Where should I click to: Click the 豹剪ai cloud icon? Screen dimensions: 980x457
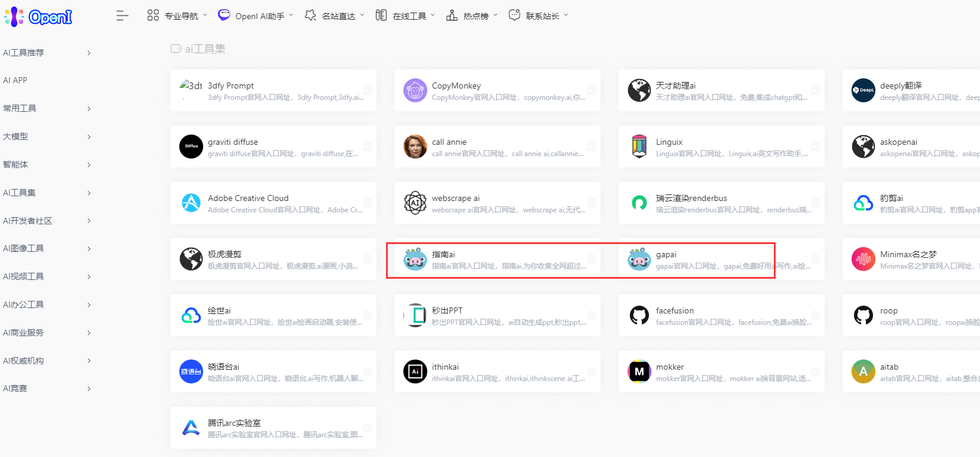pyautogui.click(x=863, y=203)
